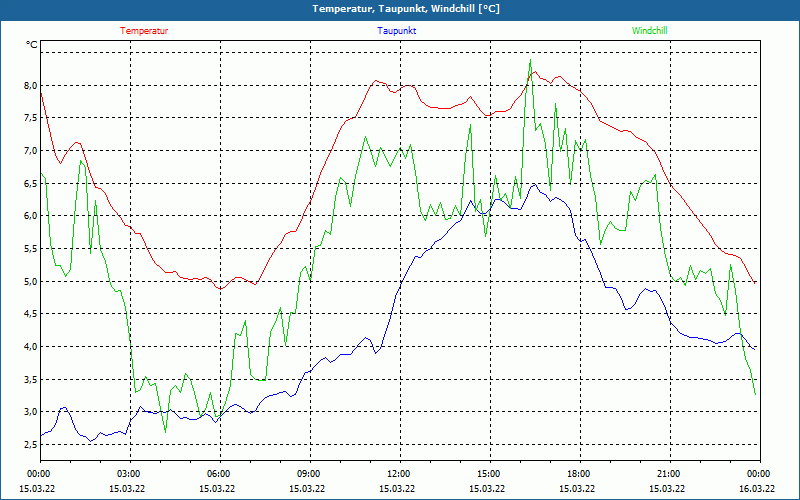Click the Windchill legend label
Viewport: 800px width, 500px height.
(x=649, y=31)
